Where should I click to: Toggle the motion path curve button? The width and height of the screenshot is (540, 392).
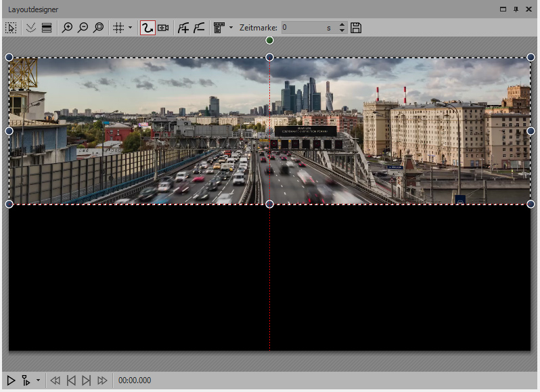tap(147, 28)
